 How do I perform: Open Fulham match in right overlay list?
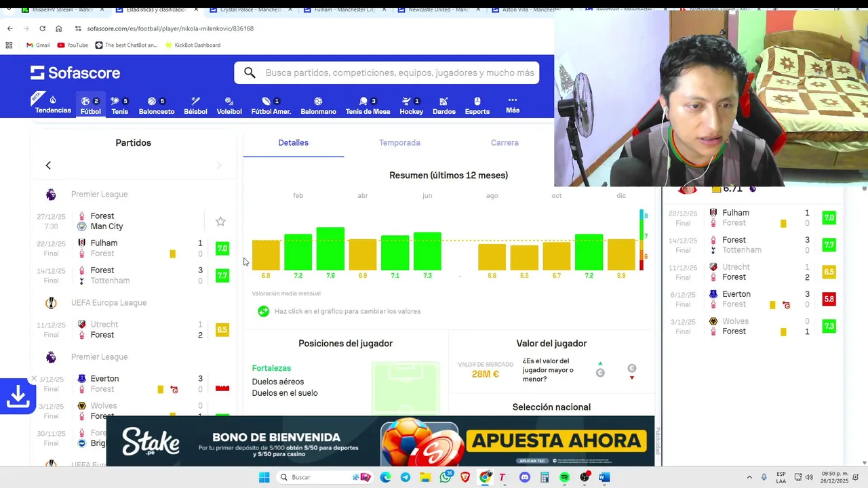click(751, 218)
